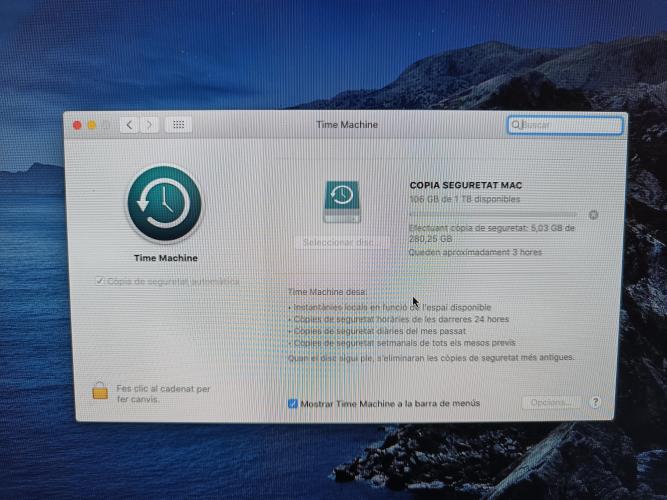The width and height of the screenshot is (667, 500).
Task: Click the '106 GB de 1 TB disponibles' text
Action: tap(465, 199)
